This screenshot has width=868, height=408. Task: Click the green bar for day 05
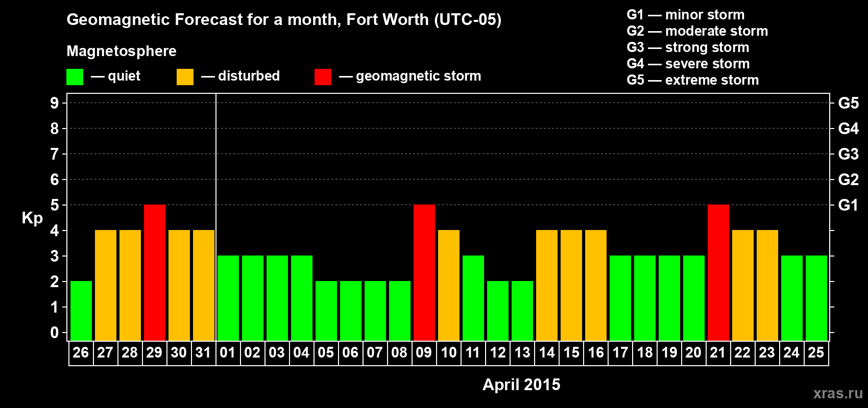326,311
